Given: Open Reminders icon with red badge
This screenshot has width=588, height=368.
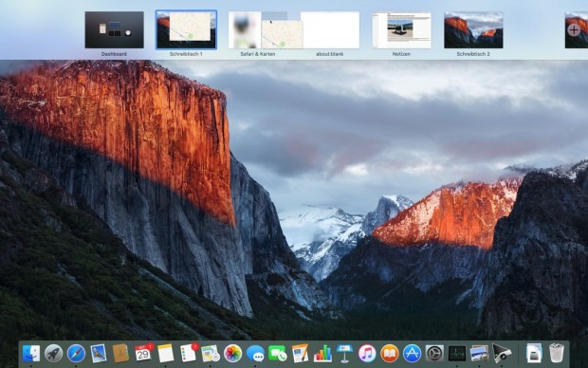Looking at the screenshot, I should pyautogui.click(x=188, y=354).
